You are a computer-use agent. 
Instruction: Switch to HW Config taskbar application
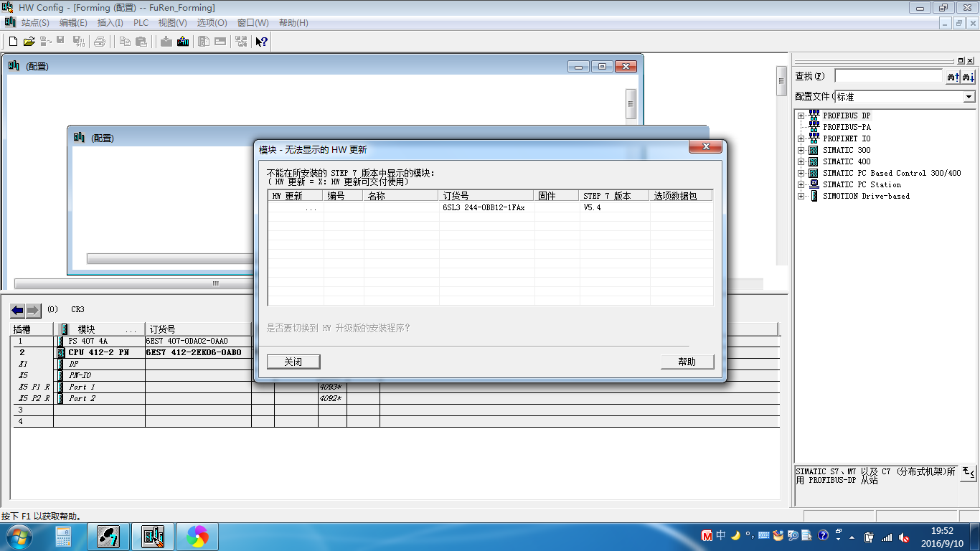(153, 537)
